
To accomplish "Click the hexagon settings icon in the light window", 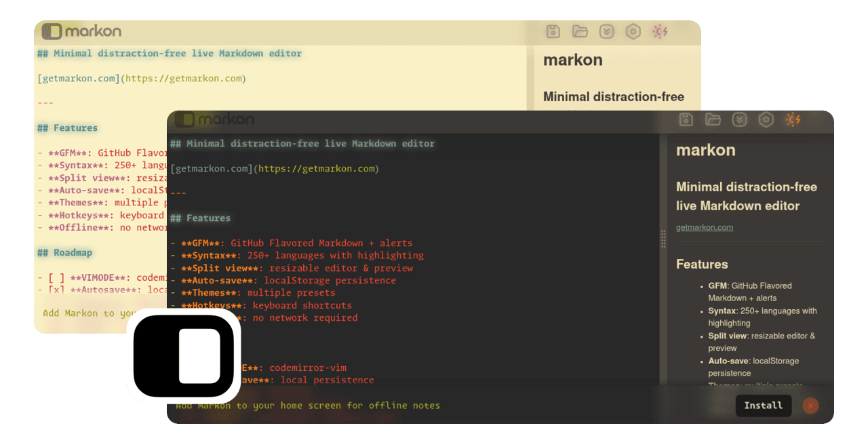I will pyautogui.click(x=633, y=31).
